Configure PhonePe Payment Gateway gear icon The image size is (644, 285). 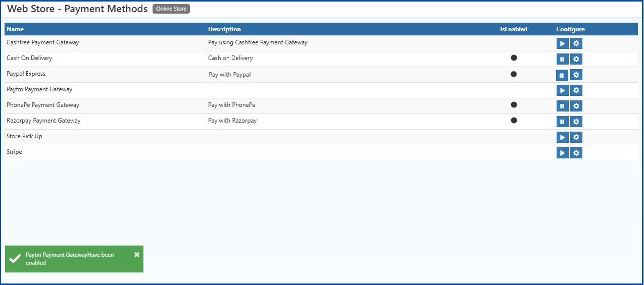pos(576,106)
